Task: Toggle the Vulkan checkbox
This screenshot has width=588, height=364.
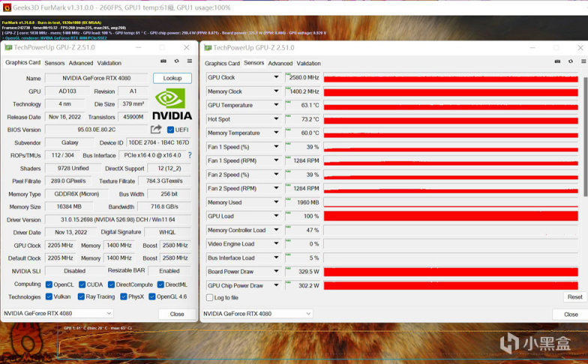Action: pos(49,297)
